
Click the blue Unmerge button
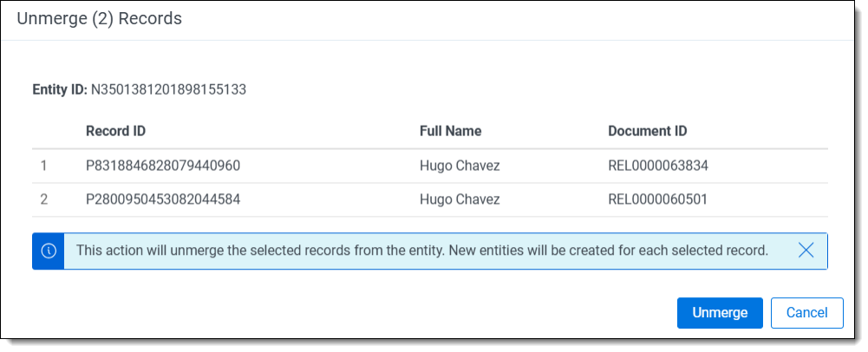(x=719, y=313)
